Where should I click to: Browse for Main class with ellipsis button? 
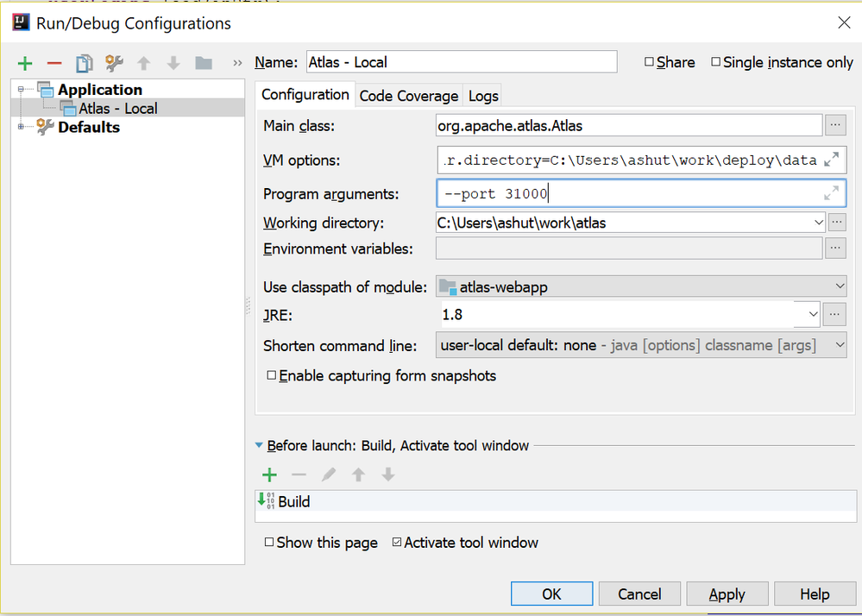tap(834, 125)
